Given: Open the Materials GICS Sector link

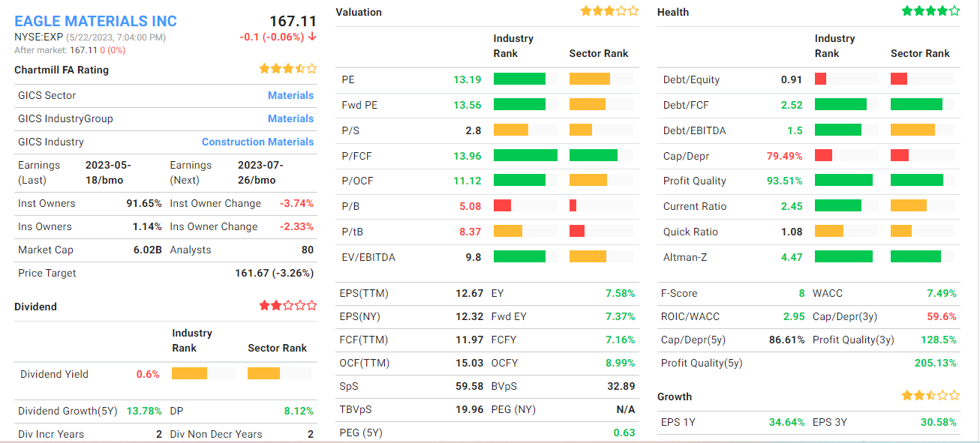Looking at the screenshot, I should [x=291, y=95].
